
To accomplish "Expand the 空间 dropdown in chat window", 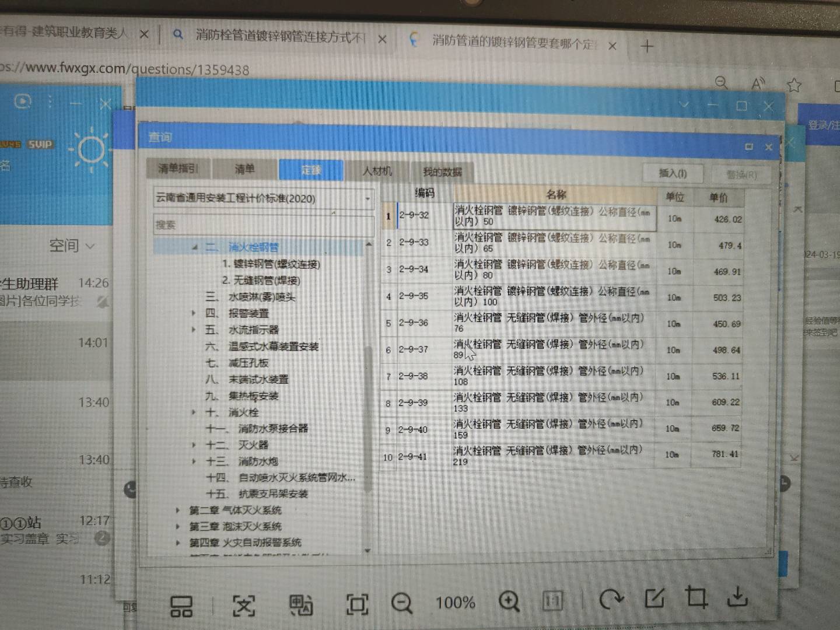I will click(x=72, y=246).
